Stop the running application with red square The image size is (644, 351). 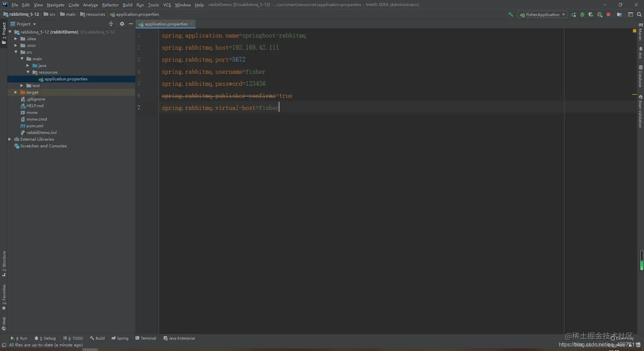coord(608,14)
